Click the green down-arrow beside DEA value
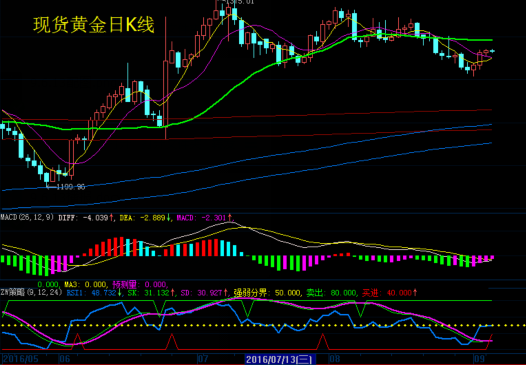This screenshot has width=526, height=365. pyautogui.click(x=168, y=218)
